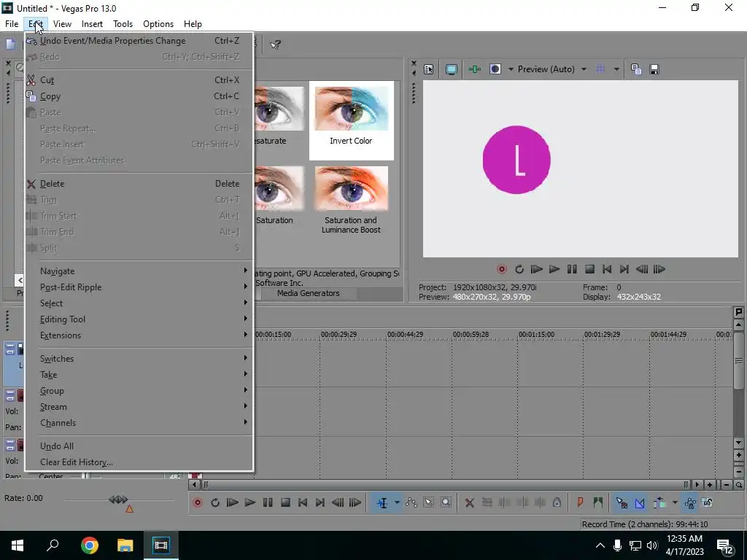Click Stop in timeline transport bar
Image resolution: width=747 pixels, height=560 pixels.
pos(285,502)
